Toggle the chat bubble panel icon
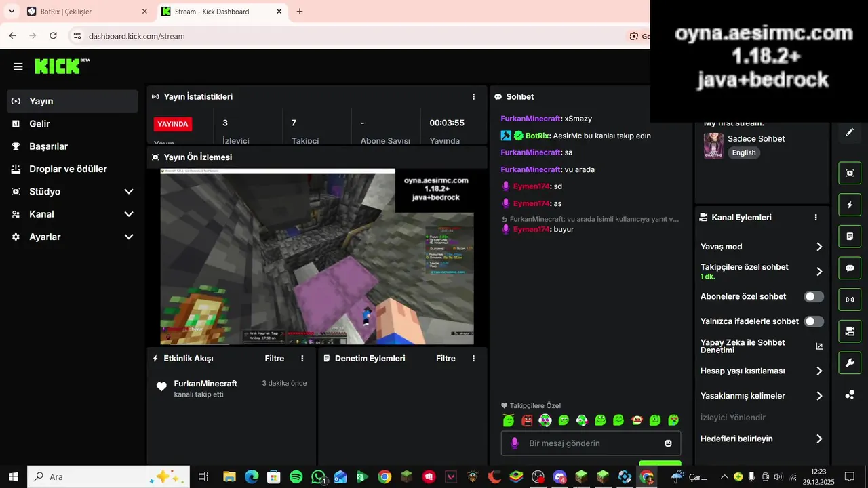The image size is (868, 488). point(850,268)
